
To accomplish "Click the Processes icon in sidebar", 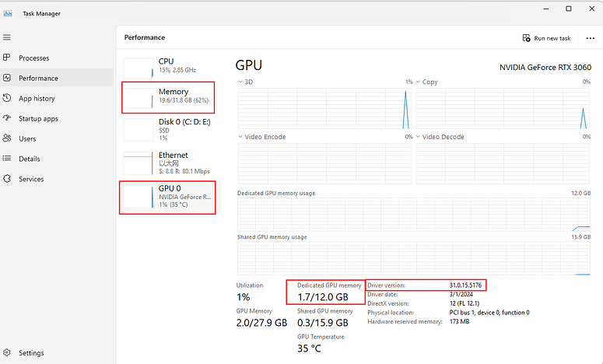I will (x=7, y=58).
